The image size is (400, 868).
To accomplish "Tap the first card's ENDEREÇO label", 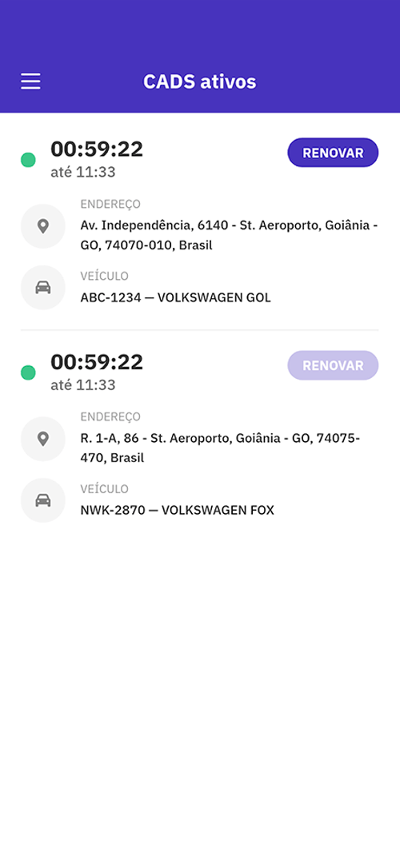I will point(110,205).
